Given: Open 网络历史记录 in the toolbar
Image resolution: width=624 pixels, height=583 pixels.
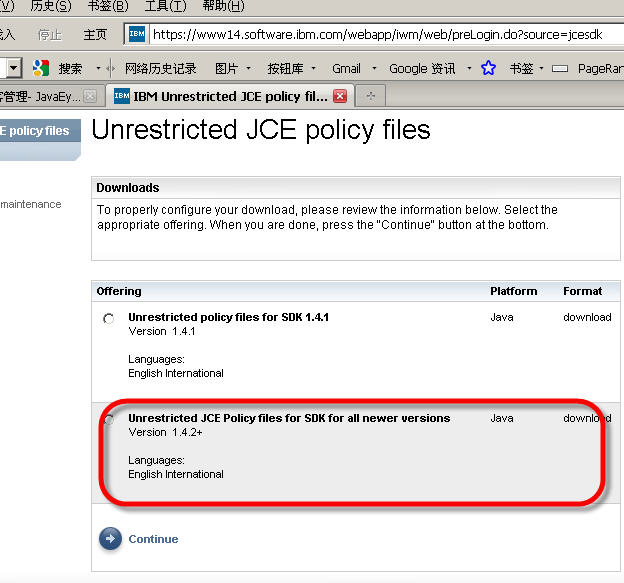Looking at the screenshot, I should point(161,69).
